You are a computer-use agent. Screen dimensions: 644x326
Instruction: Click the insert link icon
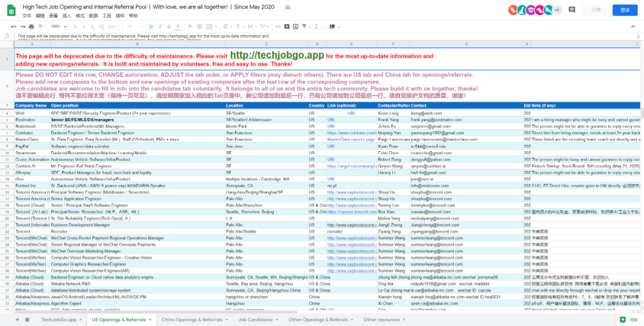278,27
